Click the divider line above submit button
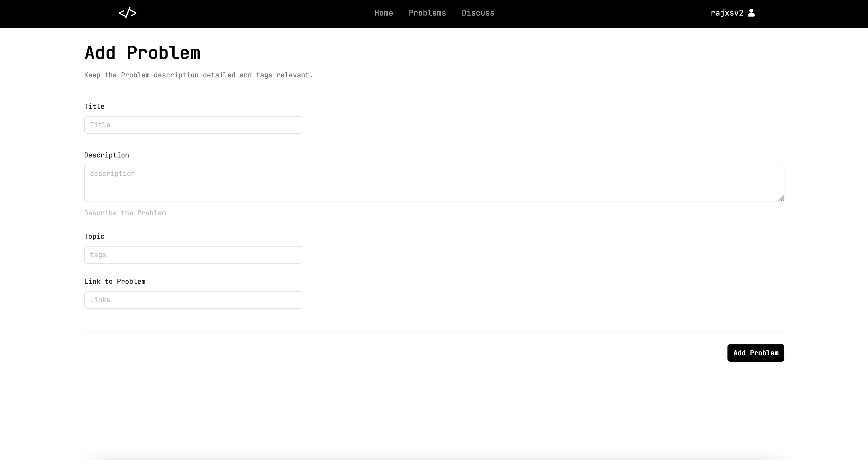This screenshot has height=460, width=868. point(434,332)
